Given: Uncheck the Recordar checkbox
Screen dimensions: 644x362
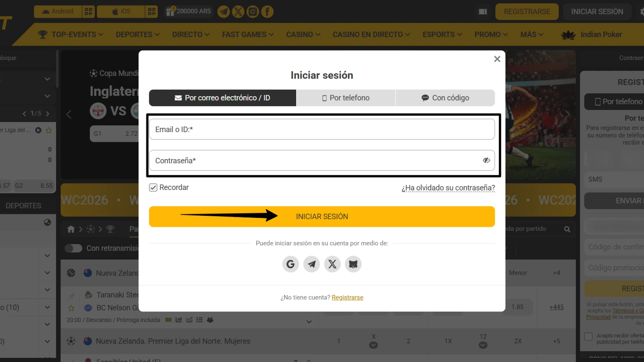Looking at the screenshot, I should (153, 187).
